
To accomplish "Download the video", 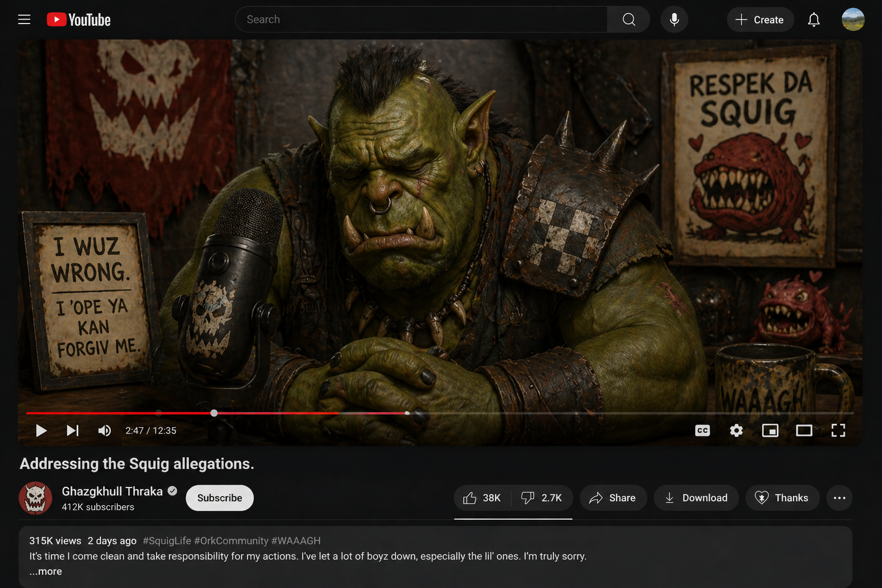I will tap(697, 498).
